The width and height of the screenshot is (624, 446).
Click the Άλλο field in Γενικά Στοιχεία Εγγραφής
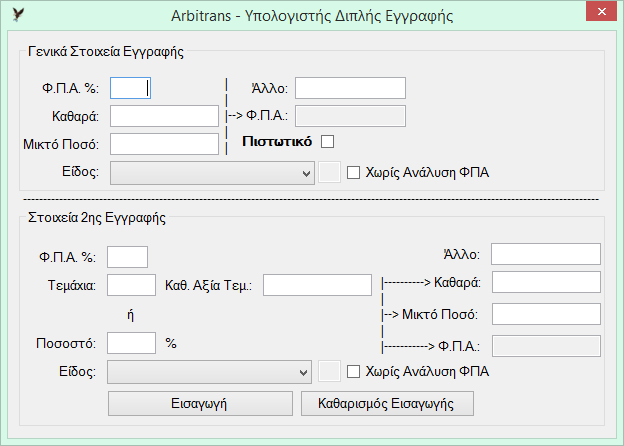(x=350, y=88)
